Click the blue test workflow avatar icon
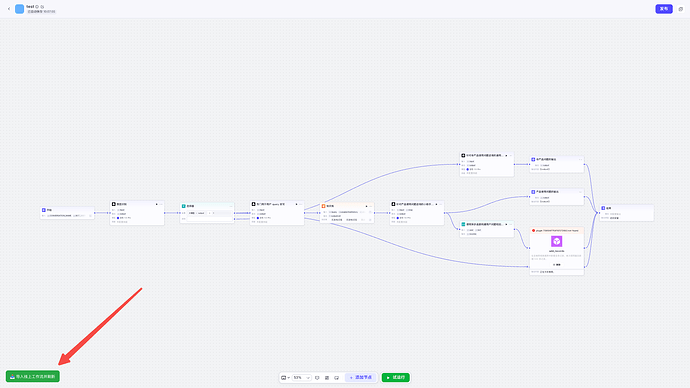The image size is (690, 388). click(x=19, y=9)
